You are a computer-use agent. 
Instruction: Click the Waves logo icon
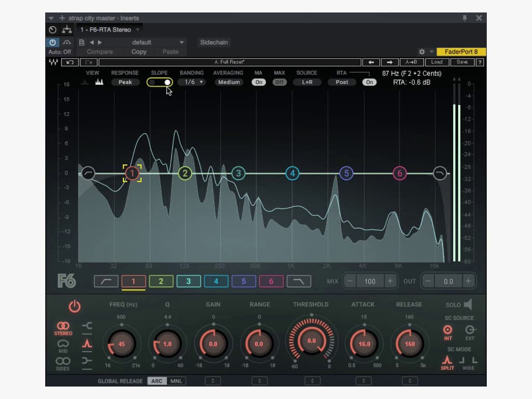point(54,62)
